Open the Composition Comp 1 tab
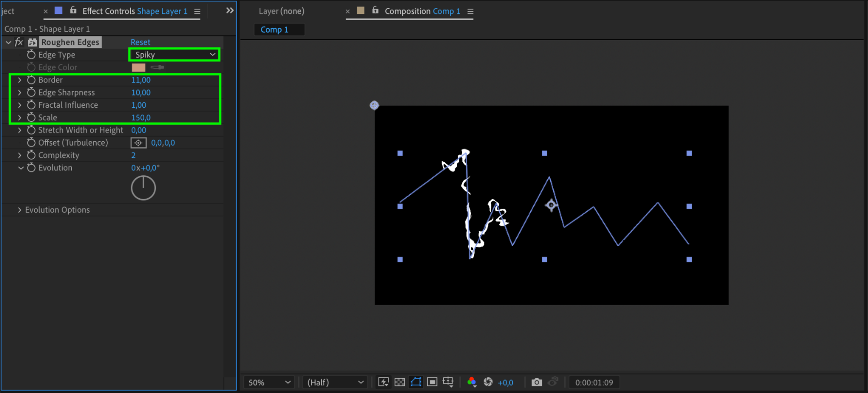 pyautogui.click(x=422, y=11)
